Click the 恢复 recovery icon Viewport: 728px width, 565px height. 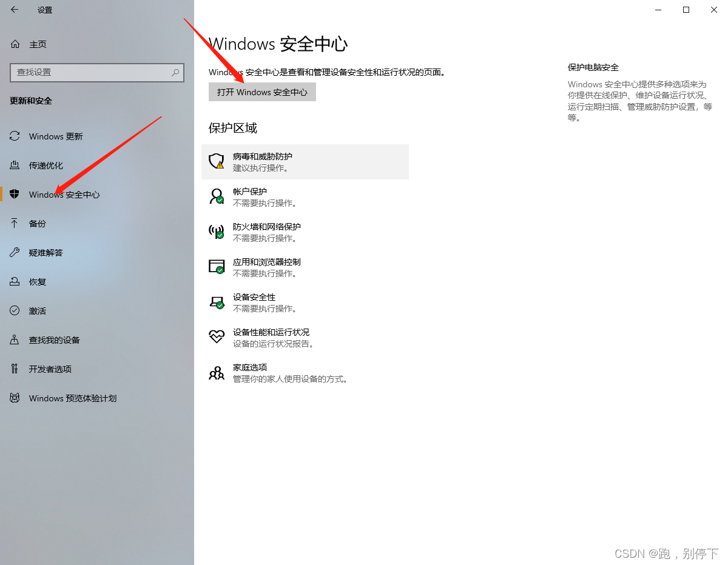click(x=15, y=282)
